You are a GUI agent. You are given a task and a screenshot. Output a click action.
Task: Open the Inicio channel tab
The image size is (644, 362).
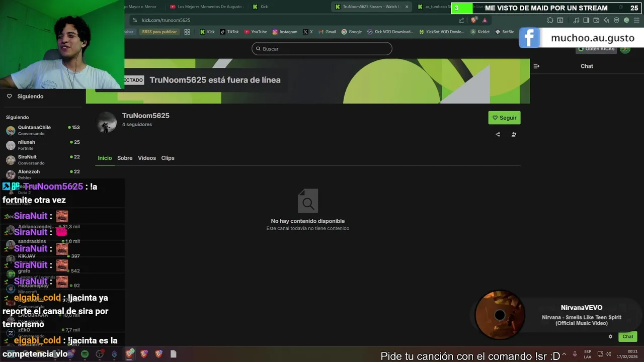point(105,158)
